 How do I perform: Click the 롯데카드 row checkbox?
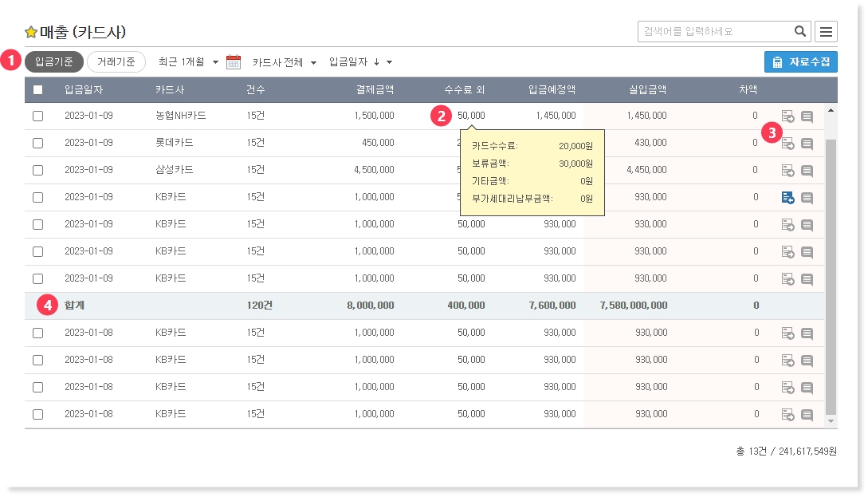tap(37, 143)
